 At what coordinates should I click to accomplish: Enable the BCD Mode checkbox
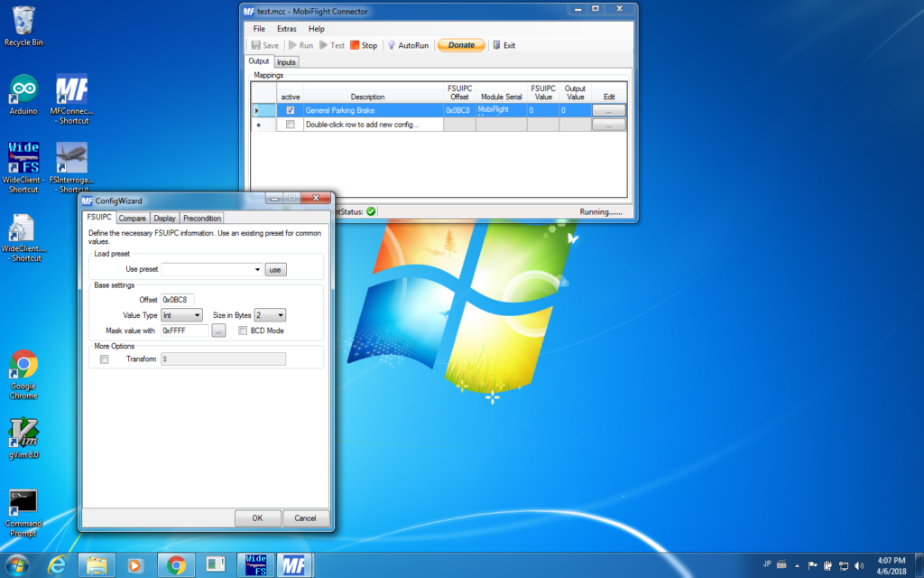coord(243,331)
